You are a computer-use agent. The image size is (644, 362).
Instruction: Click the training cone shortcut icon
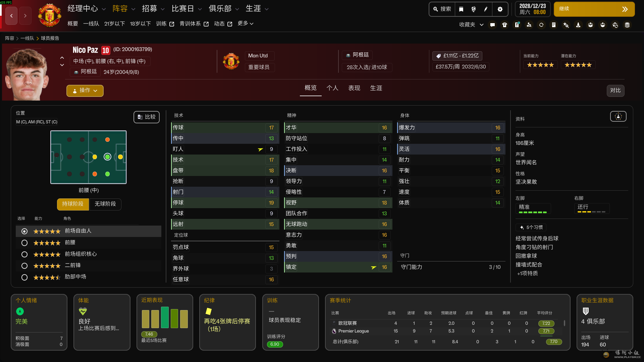(578, 25)
